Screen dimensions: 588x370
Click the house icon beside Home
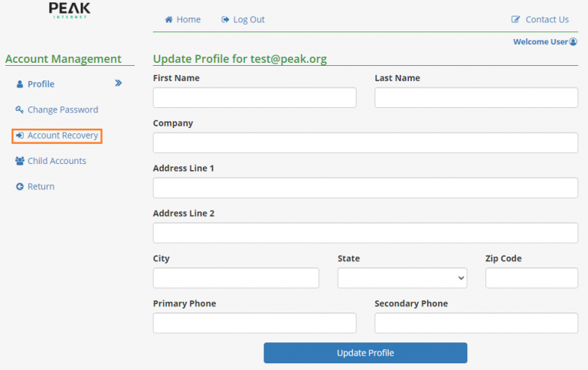pyautogui.click(x=168, y=20)
